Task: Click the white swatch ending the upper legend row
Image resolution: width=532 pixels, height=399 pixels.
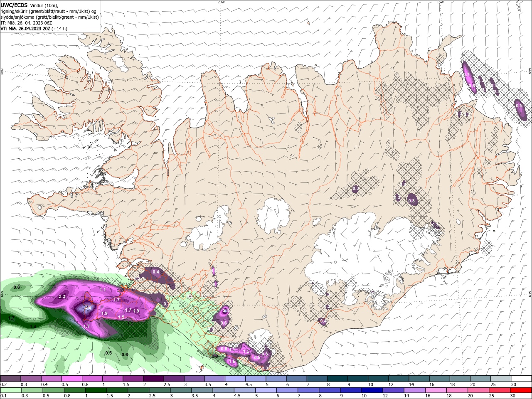Action: click(521, 379)
